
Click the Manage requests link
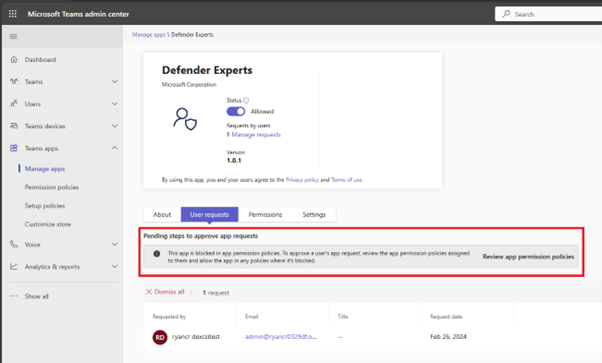256,134
